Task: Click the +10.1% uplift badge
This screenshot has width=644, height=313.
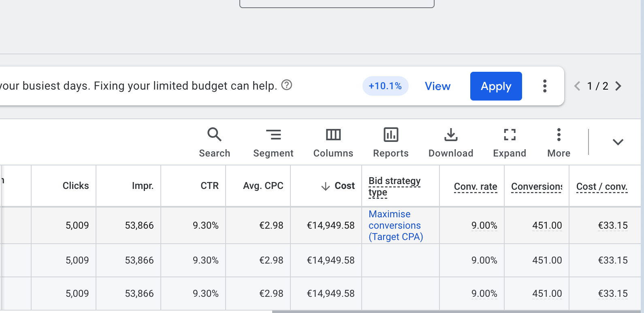Action: 385,86
